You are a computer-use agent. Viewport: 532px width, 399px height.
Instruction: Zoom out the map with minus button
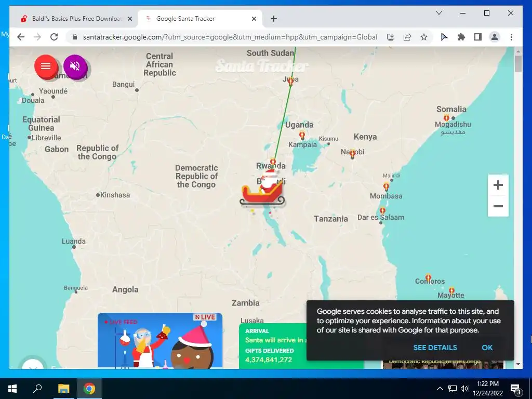coord(498,206)
